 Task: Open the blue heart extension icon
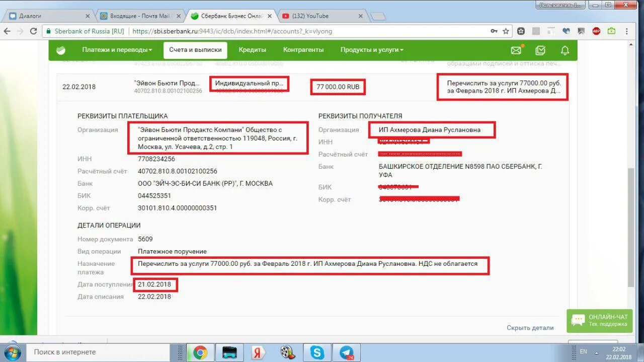[x=566, y=31]
